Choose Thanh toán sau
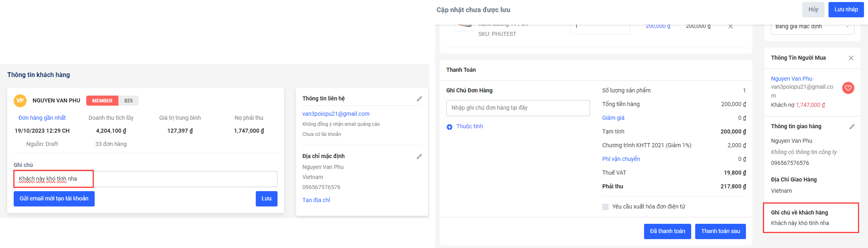868x248 pixels. 720,231
